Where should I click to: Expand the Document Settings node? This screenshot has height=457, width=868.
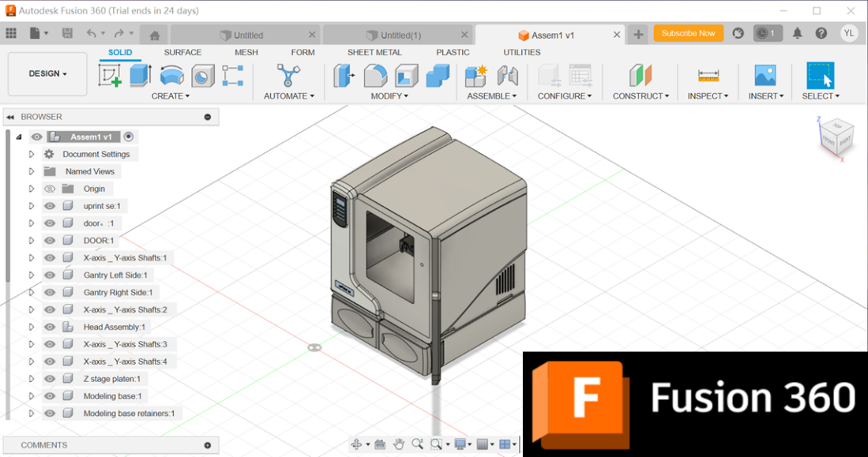32,155
